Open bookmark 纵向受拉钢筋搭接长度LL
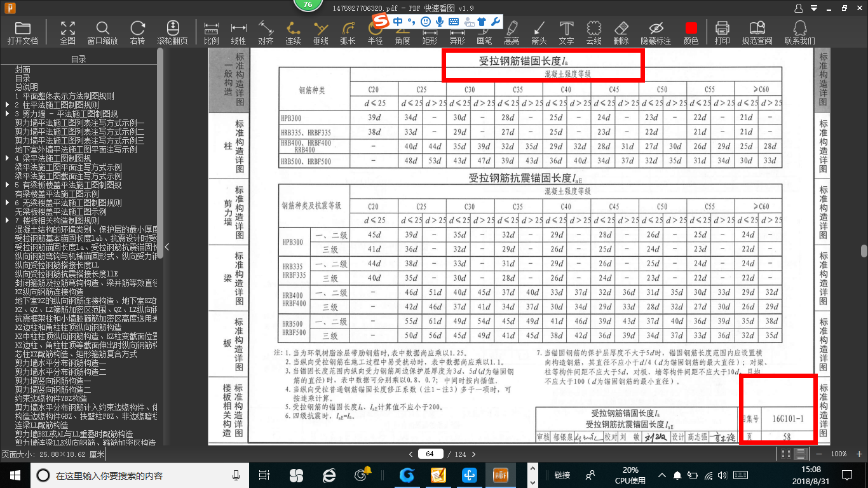The height and width of the screenshot is (488, 868). tap(57, 265)
